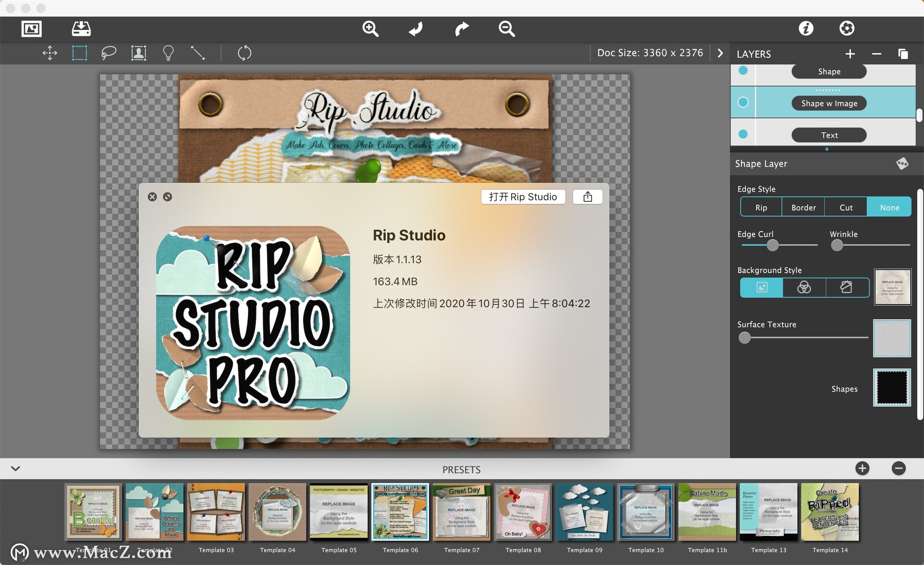
Task: Set Edge Style to Cut
Action: click(x=846, y=207)
